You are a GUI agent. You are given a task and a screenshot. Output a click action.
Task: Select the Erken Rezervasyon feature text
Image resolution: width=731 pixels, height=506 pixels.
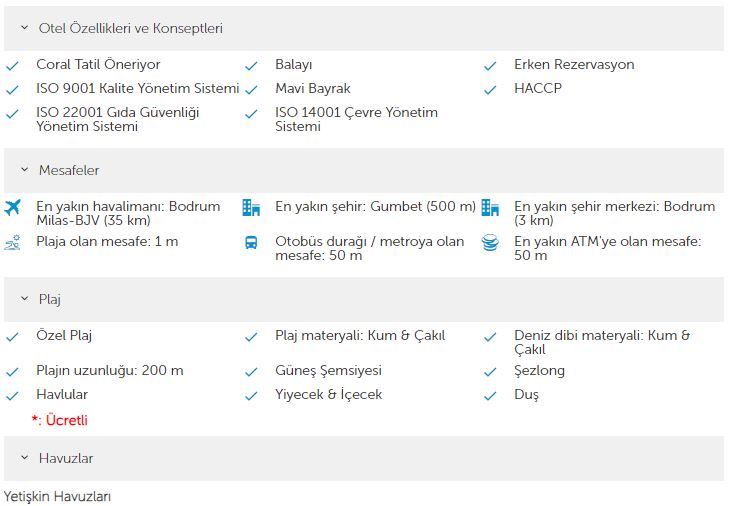[574, 64]
